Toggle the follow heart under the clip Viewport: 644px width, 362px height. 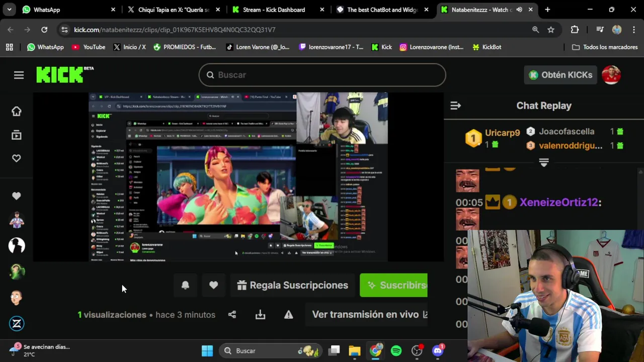pos(213,285)
